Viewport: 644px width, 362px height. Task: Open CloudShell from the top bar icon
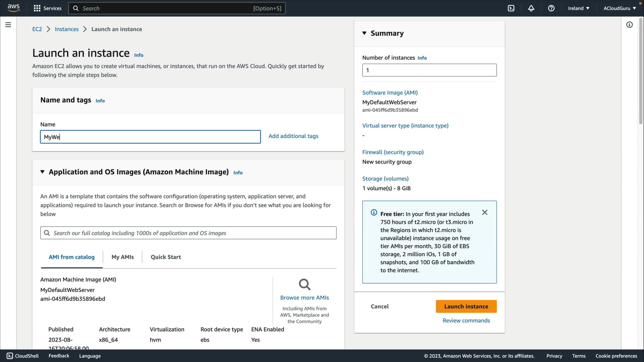coord(511,8)
